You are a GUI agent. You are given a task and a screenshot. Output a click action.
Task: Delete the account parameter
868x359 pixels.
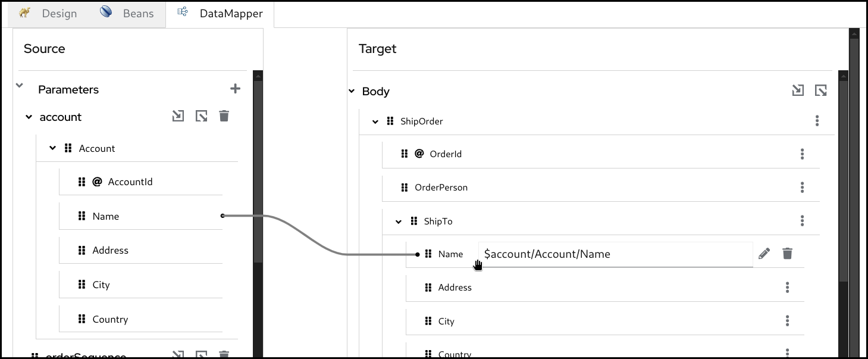[x=224, y=116]
